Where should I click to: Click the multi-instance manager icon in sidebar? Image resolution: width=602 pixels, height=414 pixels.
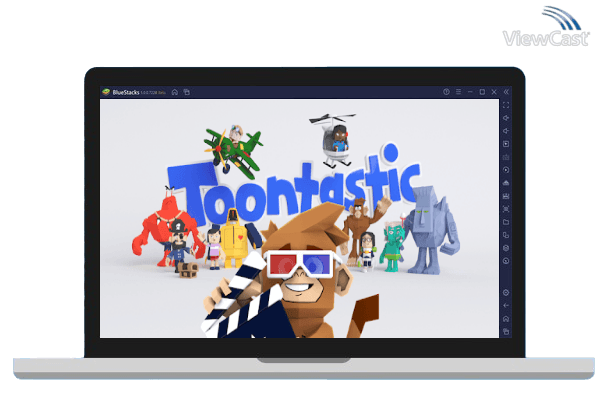point(506,235)
